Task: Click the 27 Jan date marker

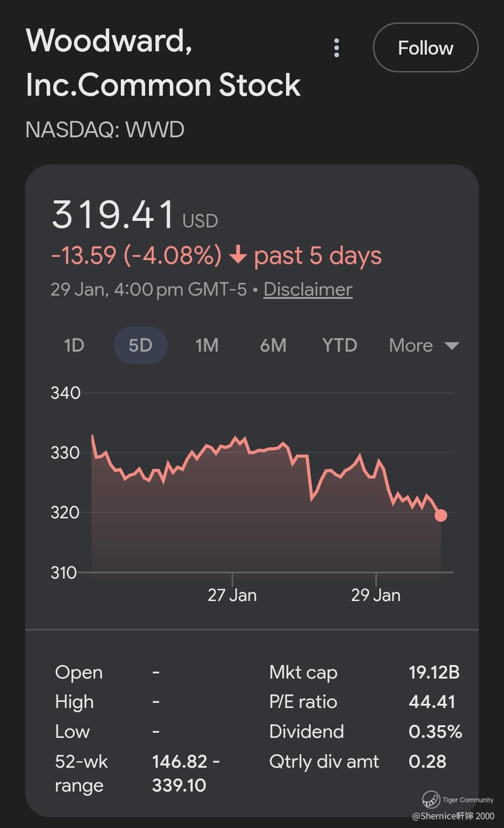Action: [x=232, y=595]
